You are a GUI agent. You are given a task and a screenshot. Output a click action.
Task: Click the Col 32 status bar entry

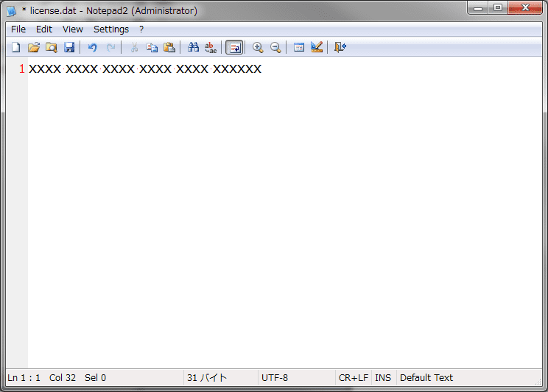pyautogui.click(x=63, y=378)
